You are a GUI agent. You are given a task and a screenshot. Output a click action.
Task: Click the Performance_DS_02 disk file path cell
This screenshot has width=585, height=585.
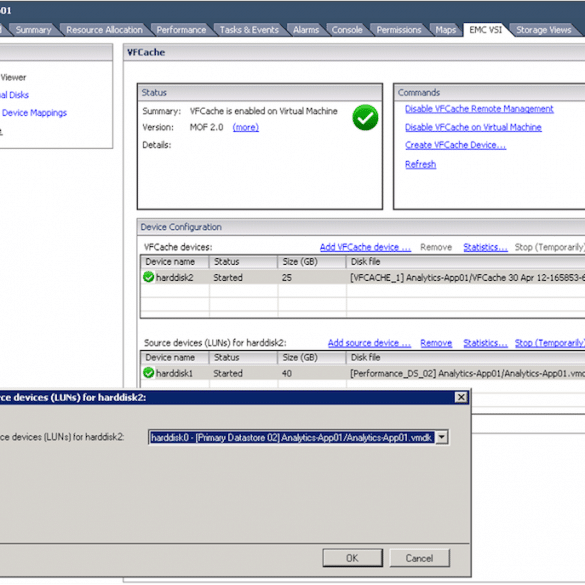(467, 373)
